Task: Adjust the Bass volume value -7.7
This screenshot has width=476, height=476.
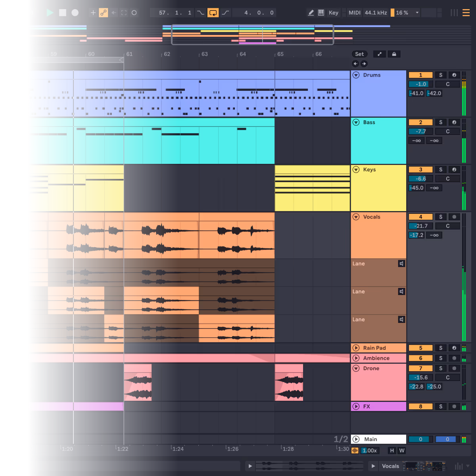Action: point(421,131)
